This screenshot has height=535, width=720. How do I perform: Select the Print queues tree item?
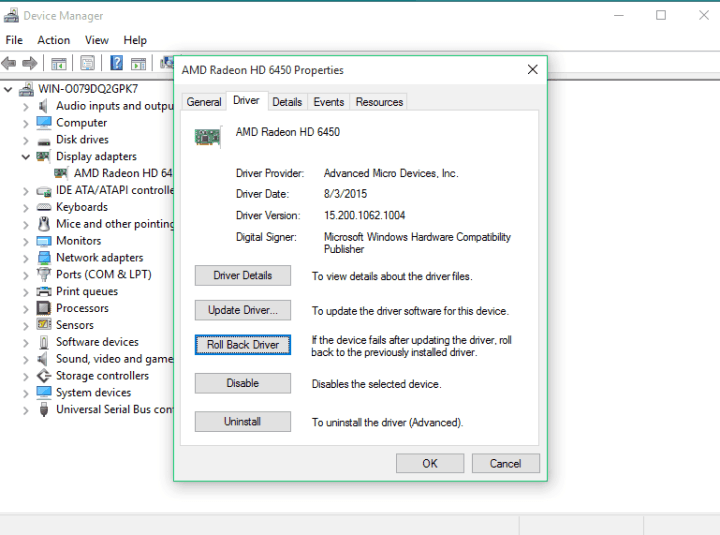[87, 292]
